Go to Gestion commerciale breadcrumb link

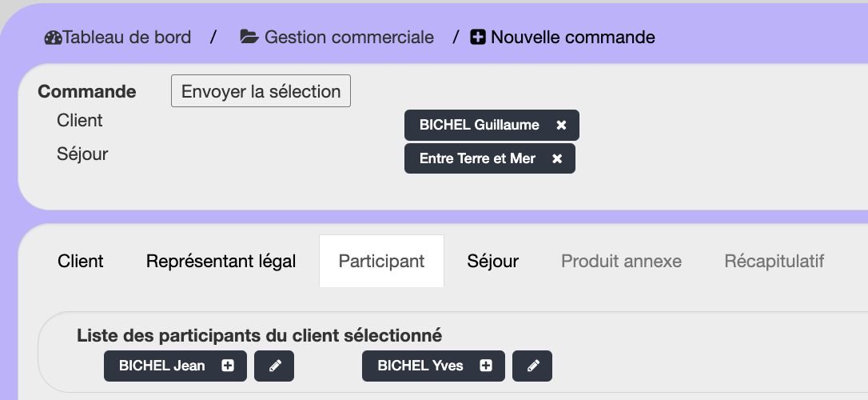pos(349,38)
